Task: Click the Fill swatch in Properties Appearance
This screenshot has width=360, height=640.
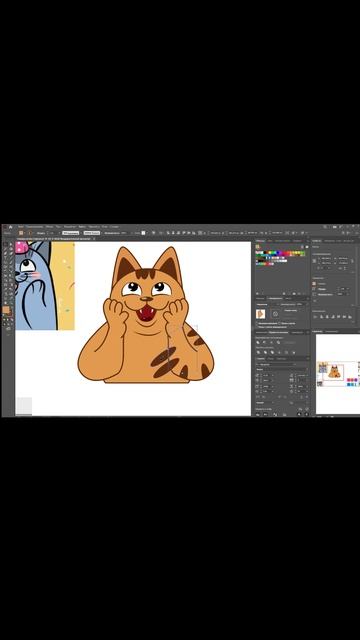Action: (314, 284)
